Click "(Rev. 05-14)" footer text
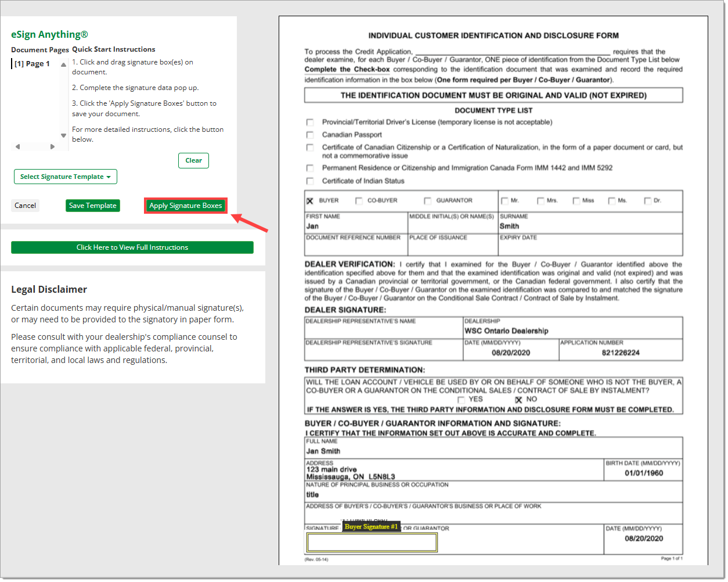The width and height of the screenshot is (728, 582). (x=316, y=560)
